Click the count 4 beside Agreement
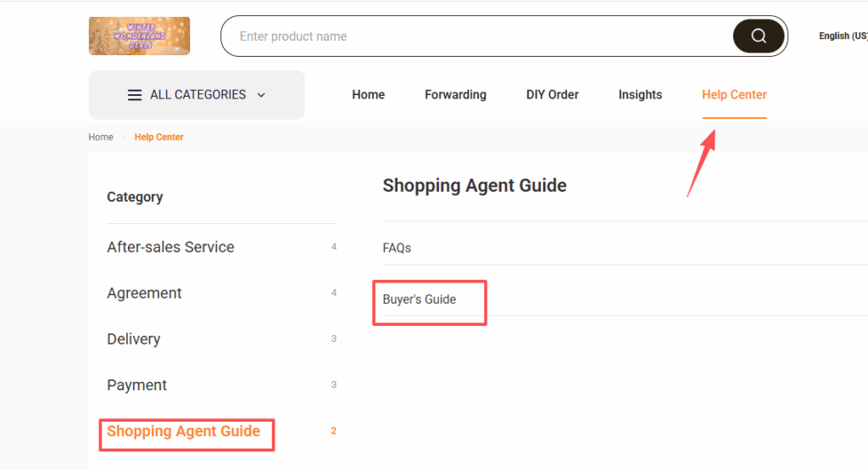This screenshot has height=470, width=868. tap(334, 293)
